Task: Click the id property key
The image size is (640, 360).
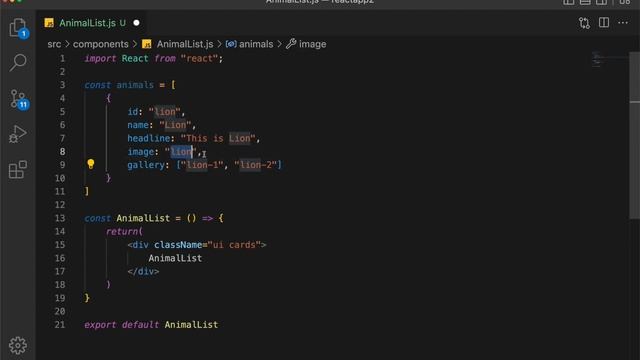Action: (132, 111)
